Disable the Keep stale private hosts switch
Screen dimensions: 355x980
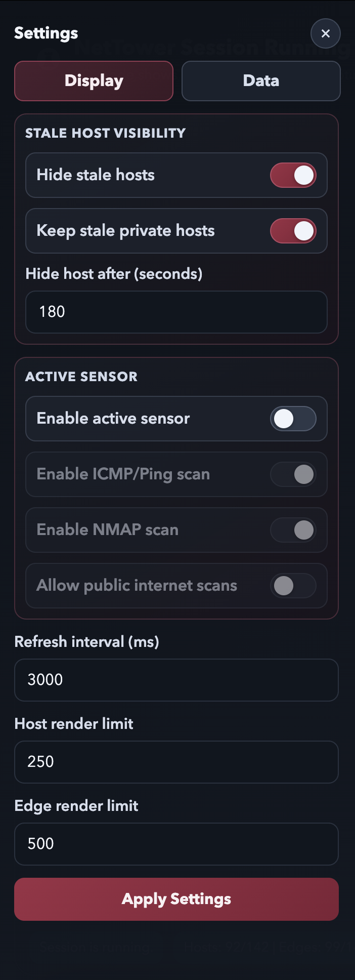click(293, 231)
